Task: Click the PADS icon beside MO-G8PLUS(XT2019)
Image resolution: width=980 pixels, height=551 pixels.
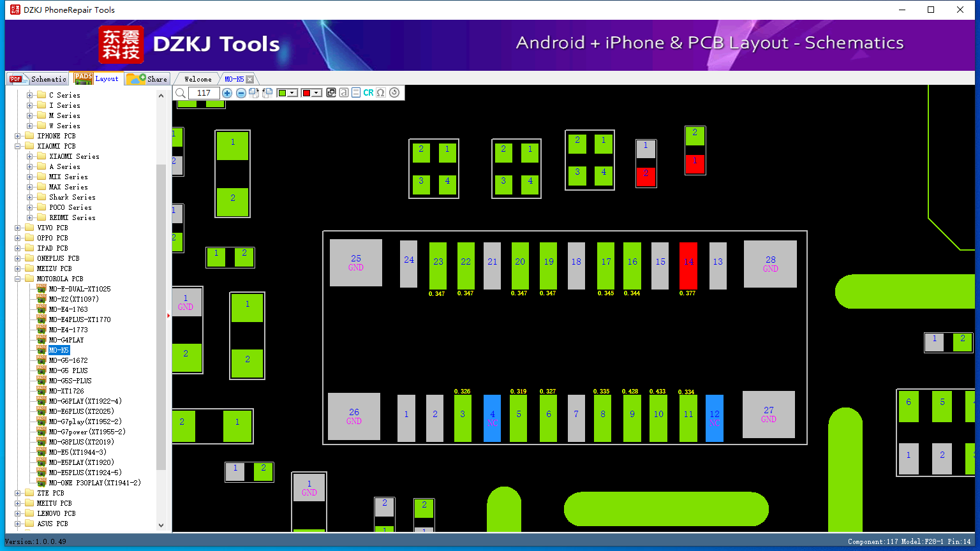Action: 41,441
